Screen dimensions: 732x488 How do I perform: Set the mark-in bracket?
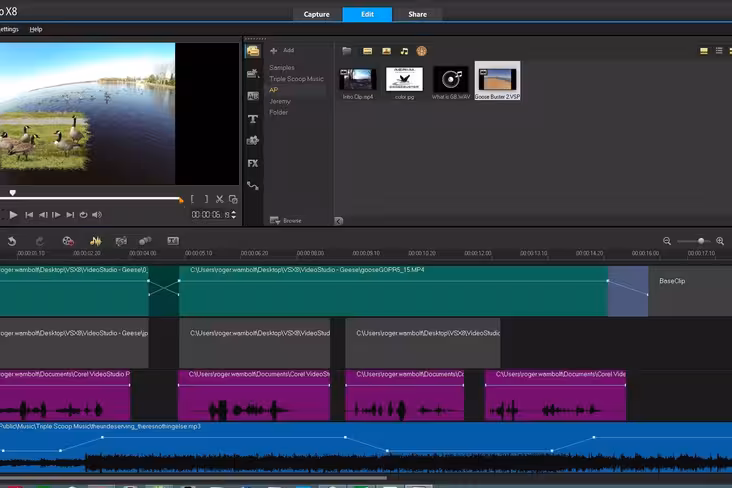pyautogui.click(x=192, y=199)
